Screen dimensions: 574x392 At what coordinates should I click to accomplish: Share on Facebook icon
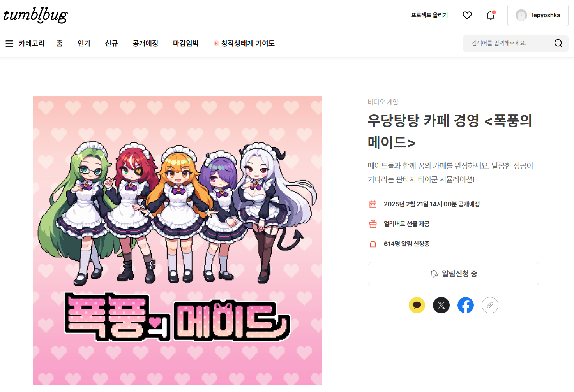(x=466, y=305)
